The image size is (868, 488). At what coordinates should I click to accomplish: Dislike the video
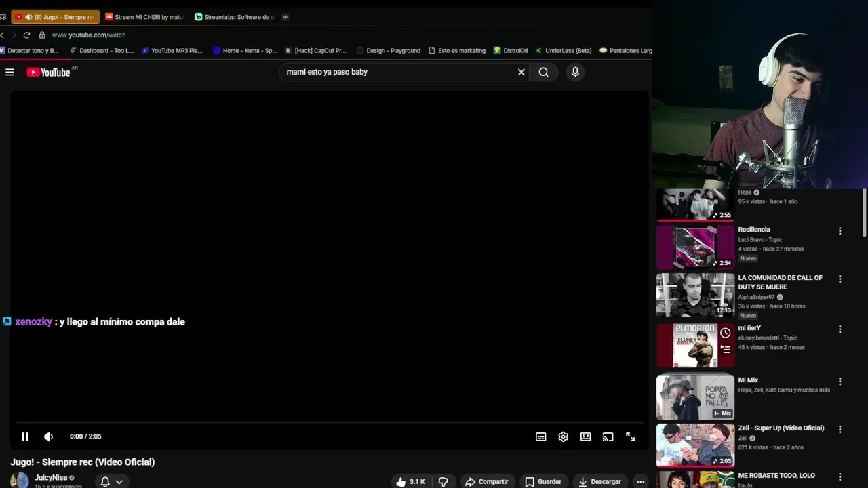[443, 482]
